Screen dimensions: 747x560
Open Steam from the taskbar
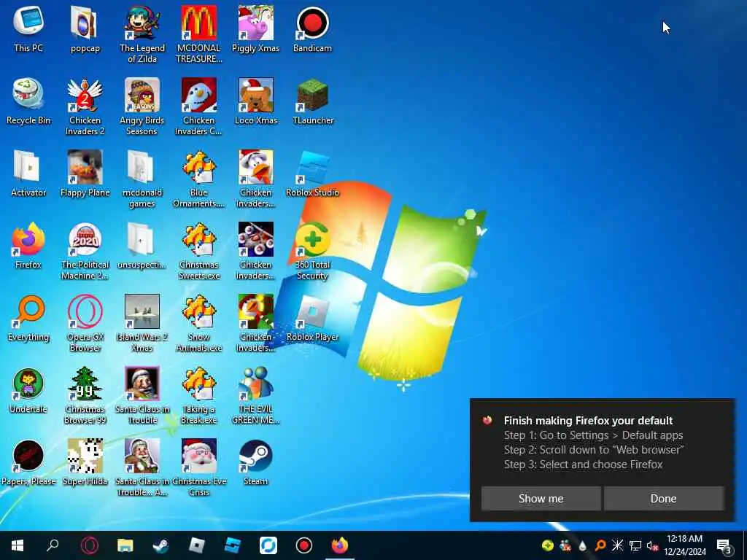161,545
